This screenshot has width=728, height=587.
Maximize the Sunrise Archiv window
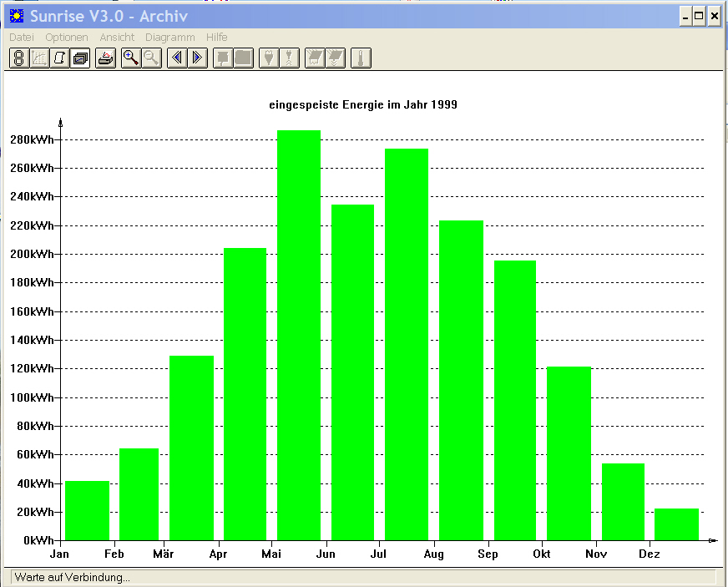click(699, 17)
